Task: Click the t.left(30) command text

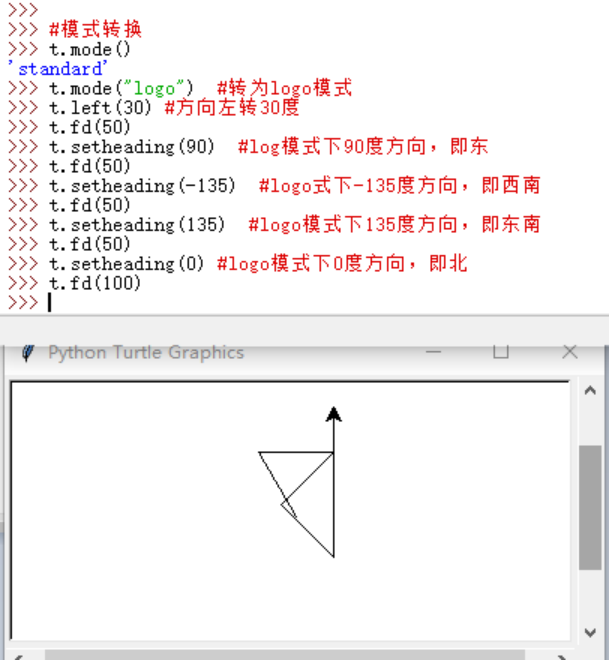Action: (x=100, y=108)
